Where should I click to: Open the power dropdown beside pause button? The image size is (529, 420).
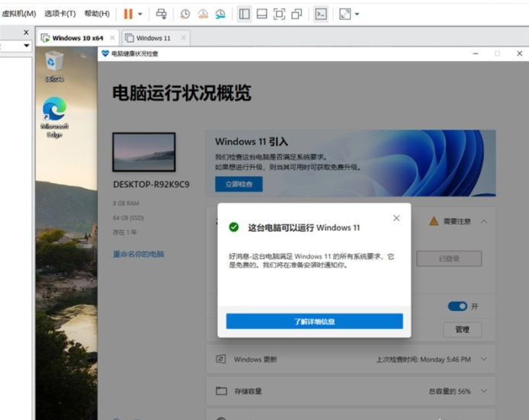(x=140, y=14)
